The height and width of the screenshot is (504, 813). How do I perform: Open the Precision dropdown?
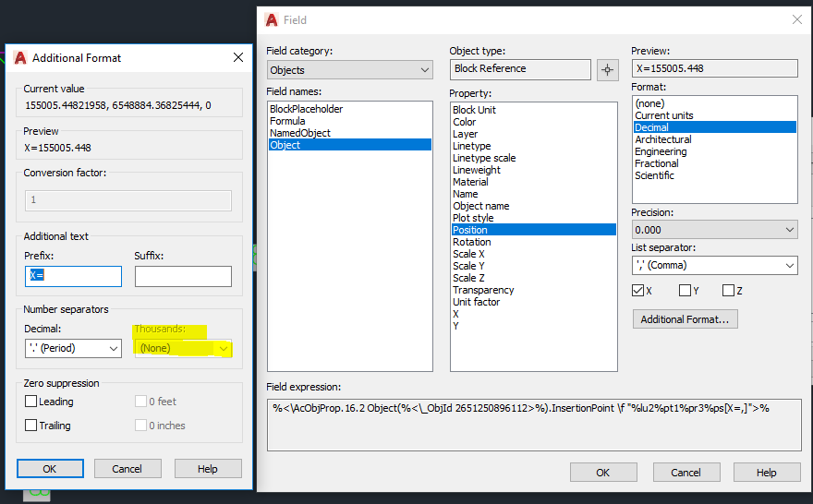tap(714, 230)
